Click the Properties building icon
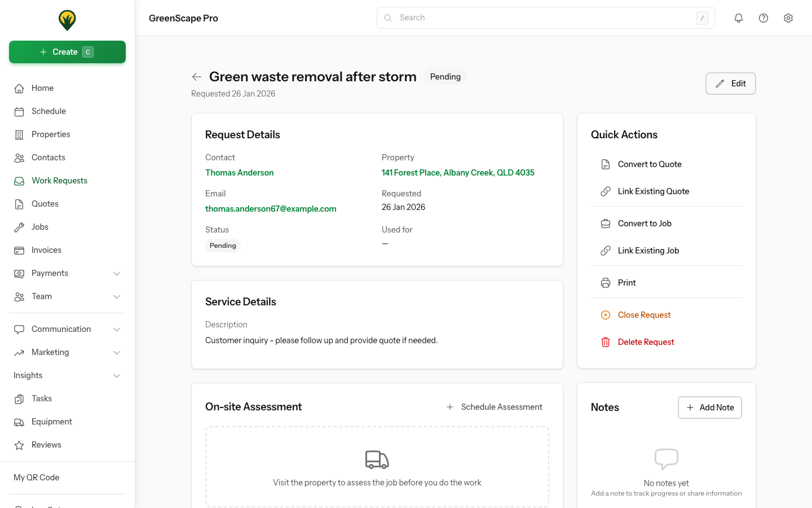Screen dimensions: 812x508 19,134
